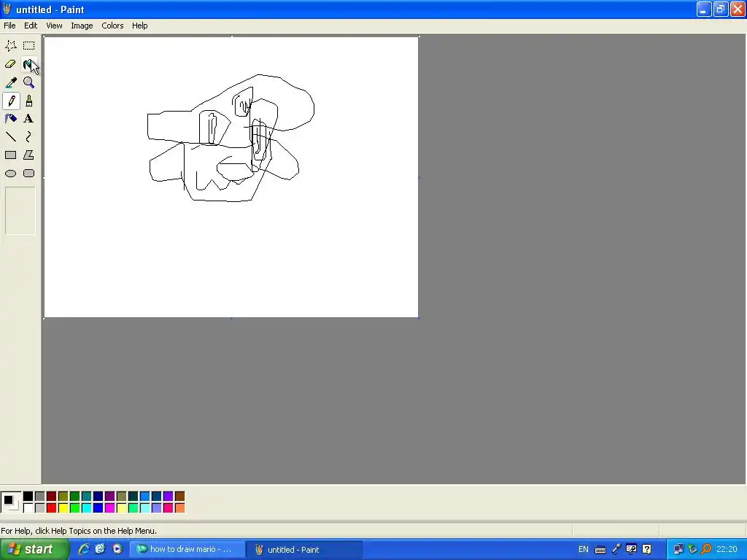Open the Image menu
Screen dimensions: 747x560
[x=82, y=26]
